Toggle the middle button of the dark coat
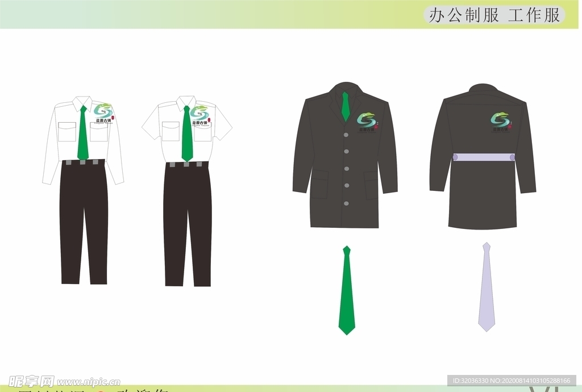The width and height of the screenshot is (582, 392). [347, 168]
